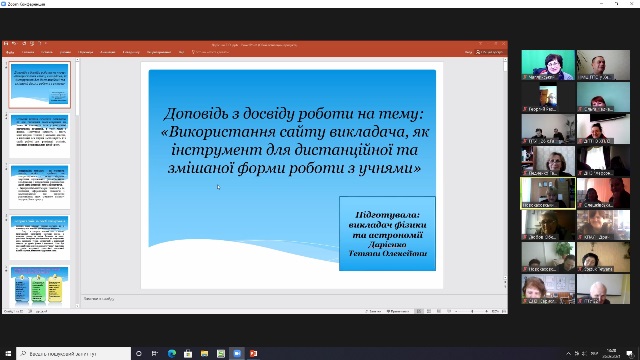The height and width of the screenshot is (360, 640).
Task: Open Microsoft Edge from the taskbar
Action: (172, 353)
